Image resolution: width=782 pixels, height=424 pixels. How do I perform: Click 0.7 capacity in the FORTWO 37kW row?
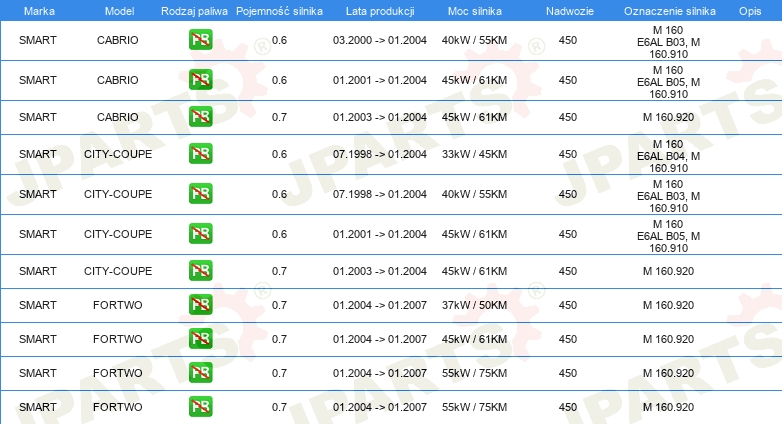pyautogui.click(x=279, y=305)
